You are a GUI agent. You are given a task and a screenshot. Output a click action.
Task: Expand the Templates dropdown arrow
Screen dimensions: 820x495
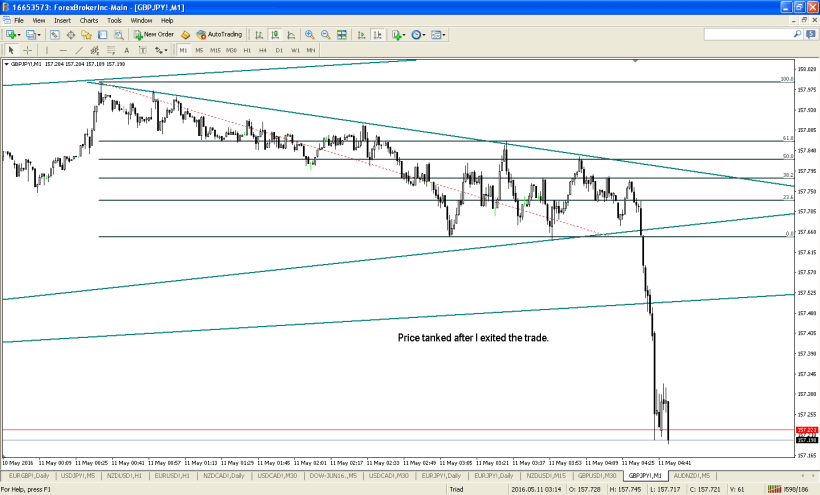443,35
